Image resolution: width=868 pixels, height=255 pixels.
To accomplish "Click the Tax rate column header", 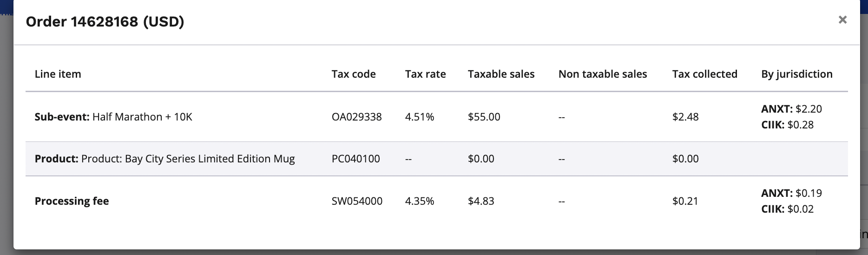I will point(425,74).
